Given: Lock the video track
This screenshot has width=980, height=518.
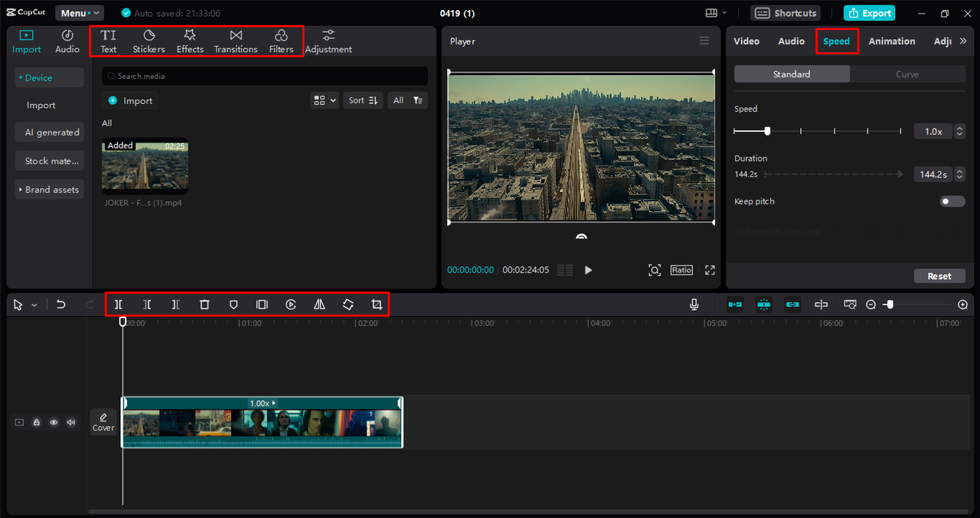Looking at the screenshot, I should (x=36, y=422).
